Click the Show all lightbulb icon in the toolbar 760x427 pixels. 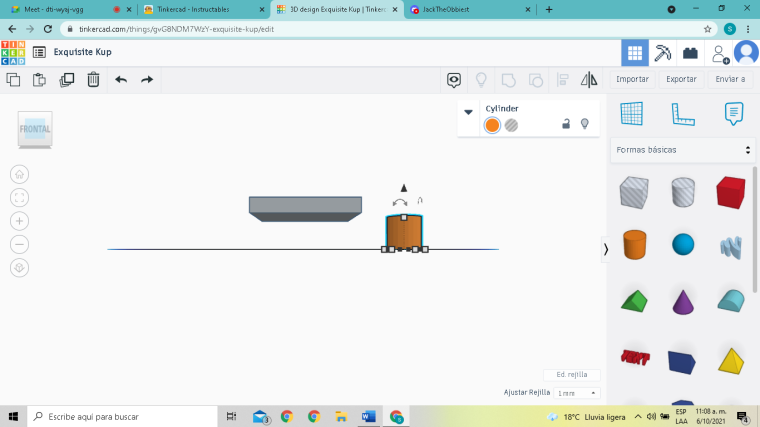click(481, 80)
